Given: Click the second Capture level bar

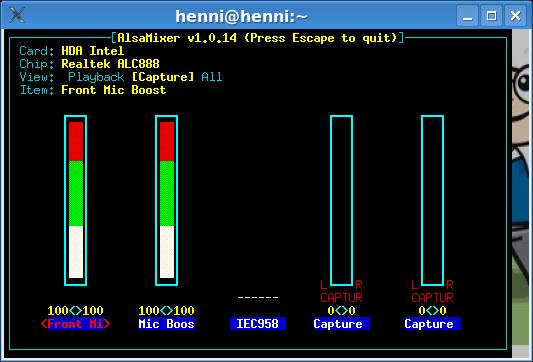Looking at the screenshot, I should click(x=432, y=201).
